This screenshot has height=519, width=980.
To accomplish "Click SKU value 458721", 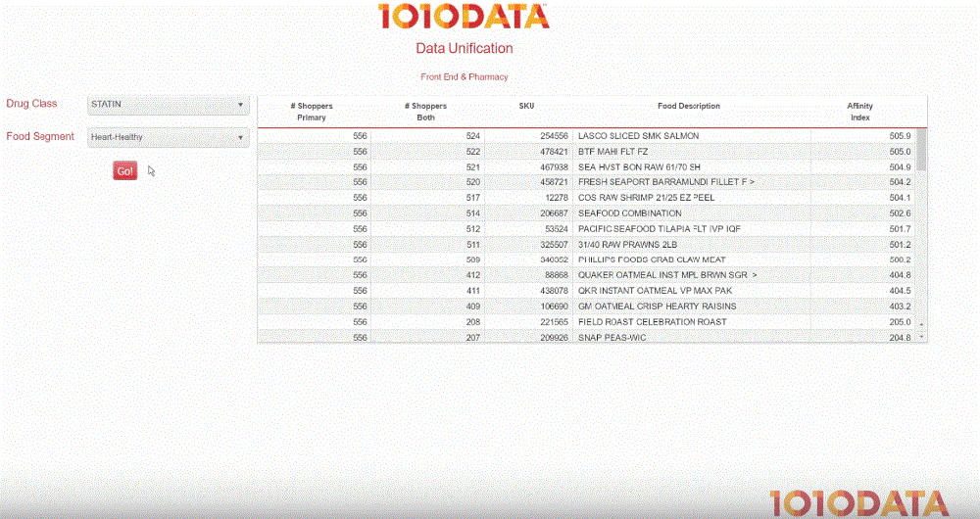I will [554, 182].
